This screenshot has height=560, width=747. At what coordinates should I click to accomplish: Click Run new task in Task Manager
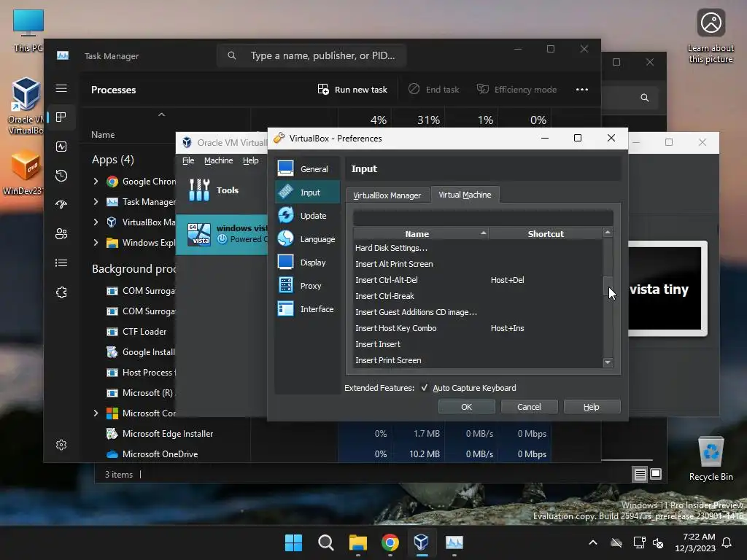tap(352, 90)
